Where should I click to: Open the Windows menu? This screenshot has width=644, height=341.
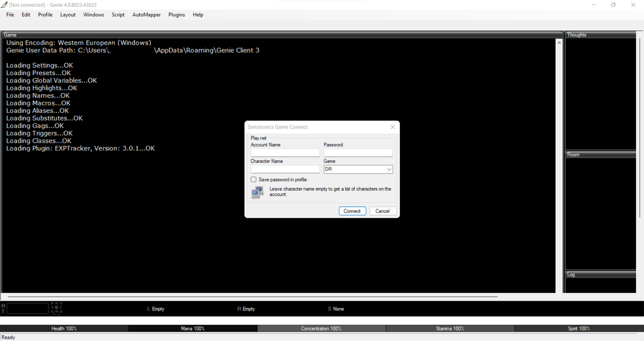[x=94, y=15]
